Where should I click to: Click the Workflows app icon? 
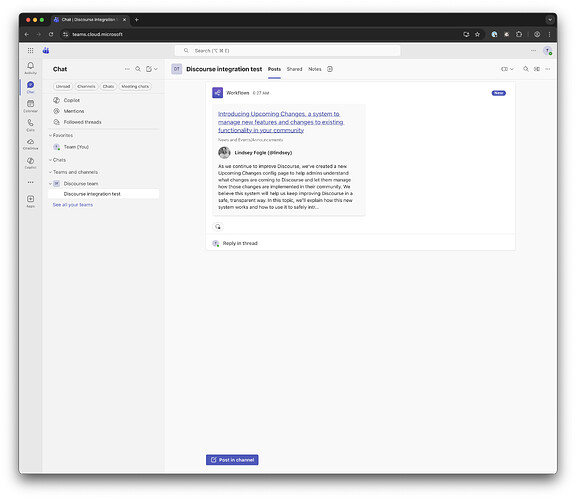click(217, 93)
